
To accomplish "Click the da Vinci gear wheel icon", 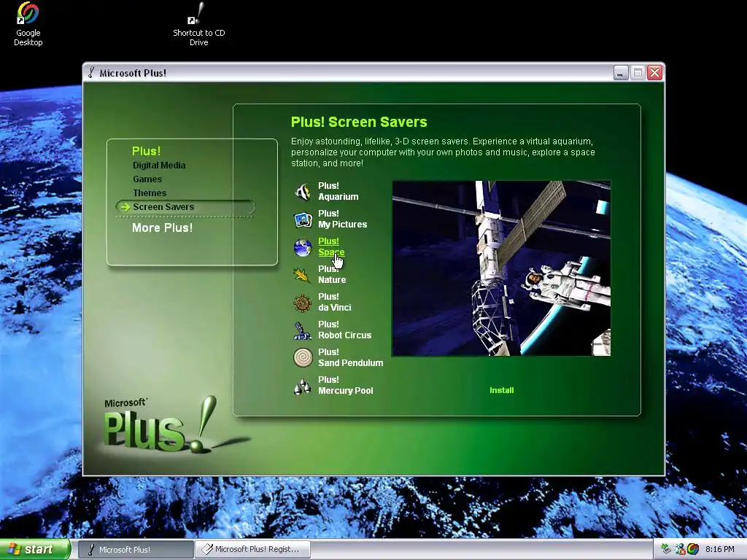I will pyautogui.click(x=303, y=303).
